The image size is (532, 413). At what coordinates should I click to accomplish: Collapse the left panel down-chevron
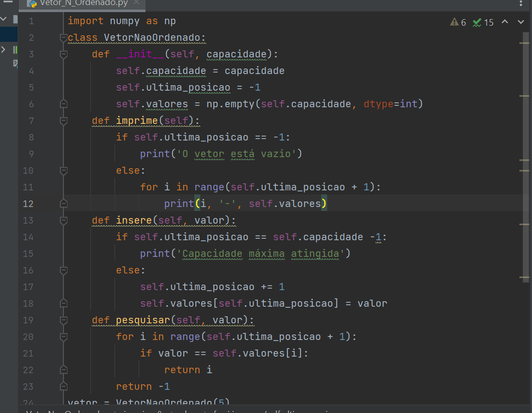coord(4,19)
